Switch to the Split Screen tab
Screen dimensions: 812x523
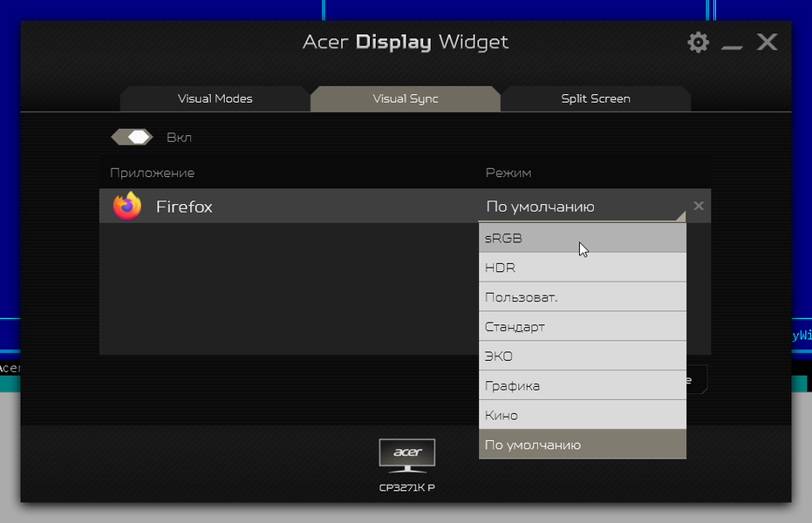pyautogui.click(x=595, y=98)
